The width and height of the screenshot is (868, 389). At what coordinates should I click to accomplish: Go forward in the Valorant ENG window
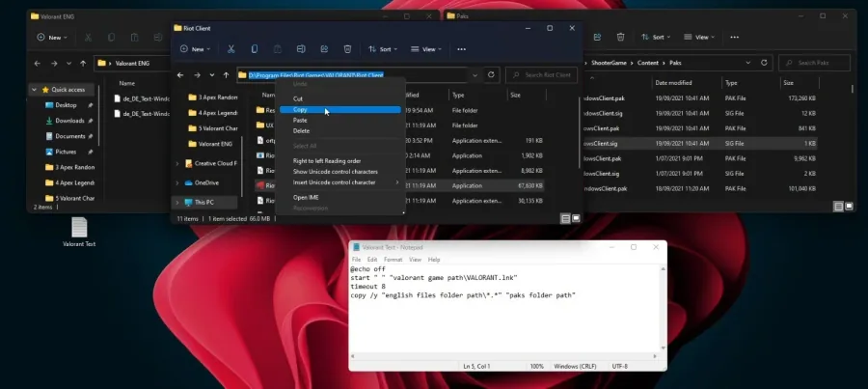click(54, 63)
